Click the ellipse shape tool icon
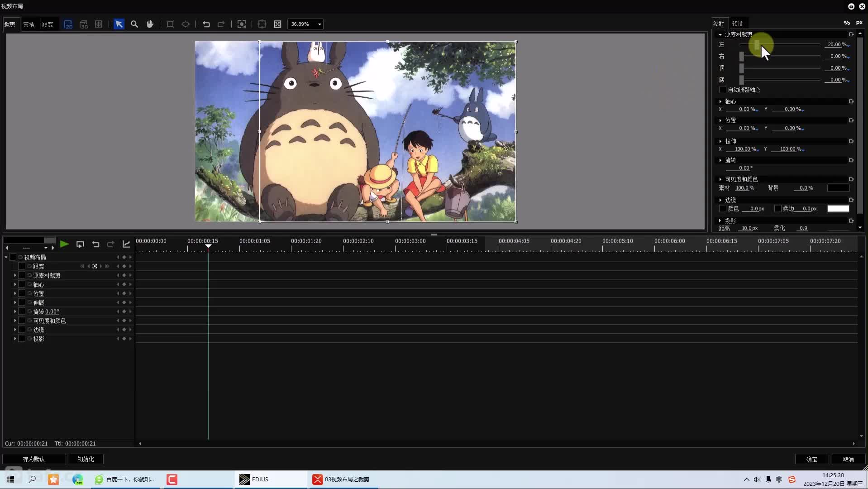 [186, 24]
